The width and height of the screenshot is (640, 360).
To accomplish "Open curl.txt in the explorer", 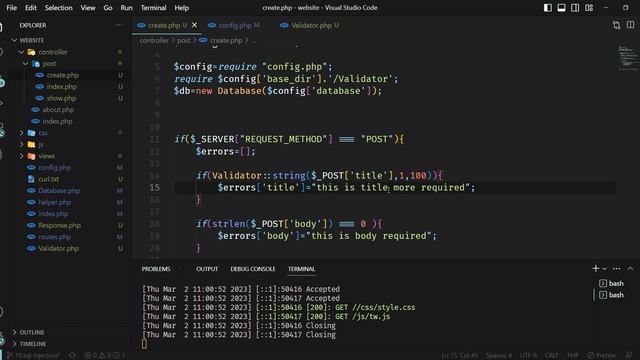I will pyautogui.click(x=48, y=179).
